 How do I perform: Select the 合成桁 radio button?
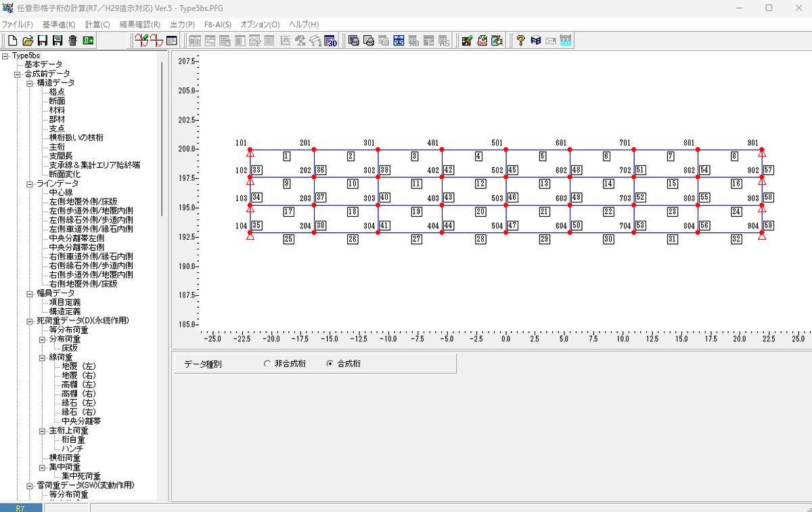[330, 364]
